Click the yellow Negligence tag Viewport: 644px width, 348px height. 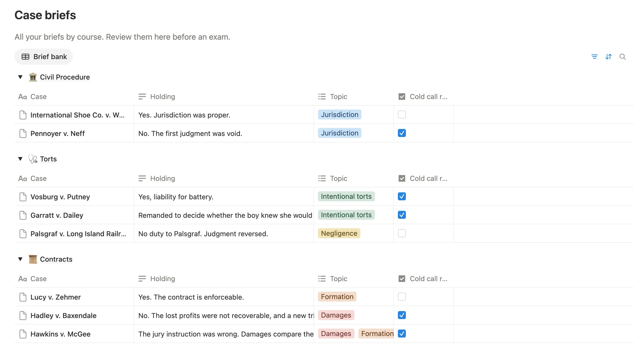339,233
